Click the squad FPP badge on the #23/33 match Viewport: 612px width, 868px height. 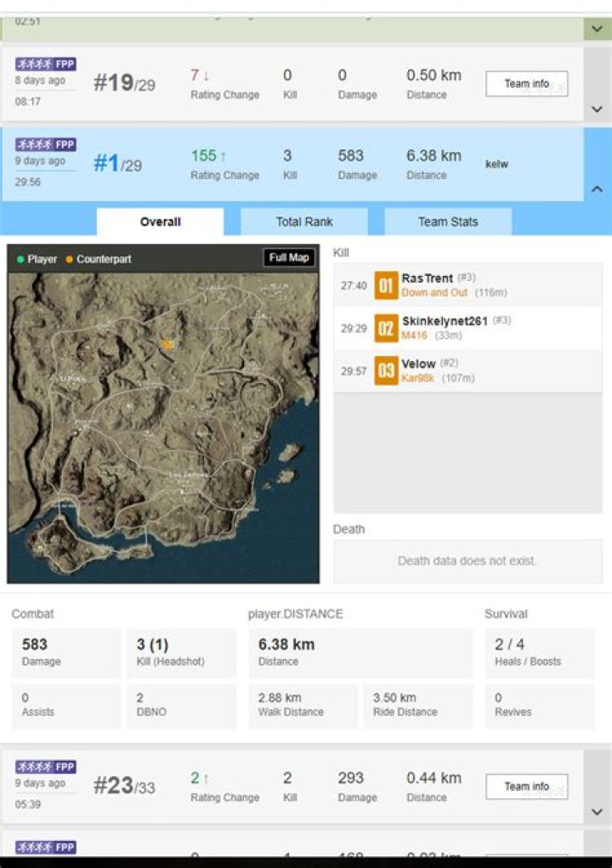point(45,767)
